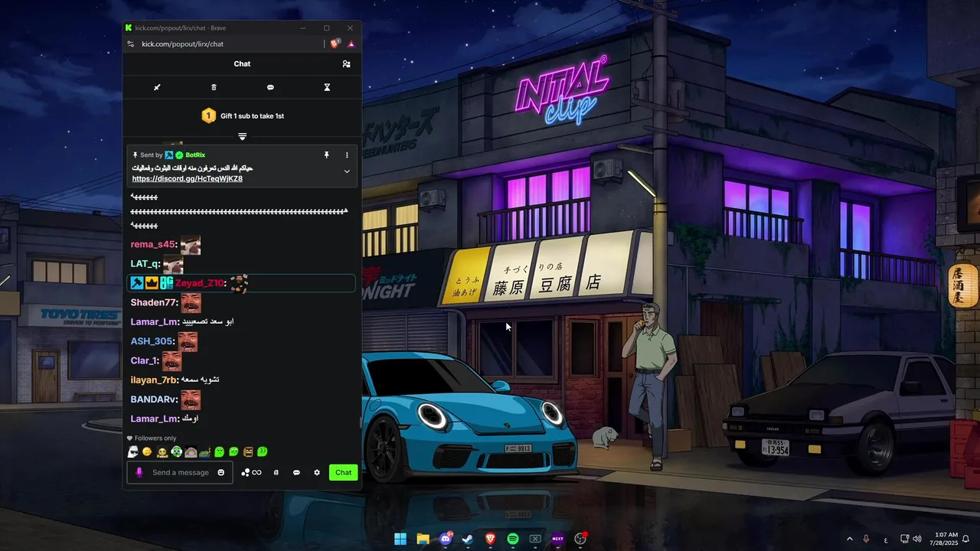Open the emoji picker smiley icon

coord(221,473)
